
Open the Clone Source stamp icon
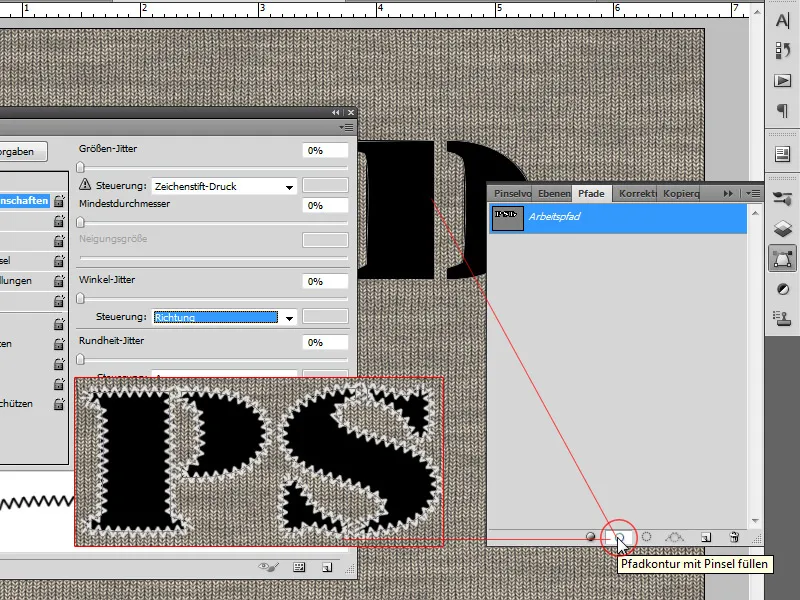[x=782, y=318]
